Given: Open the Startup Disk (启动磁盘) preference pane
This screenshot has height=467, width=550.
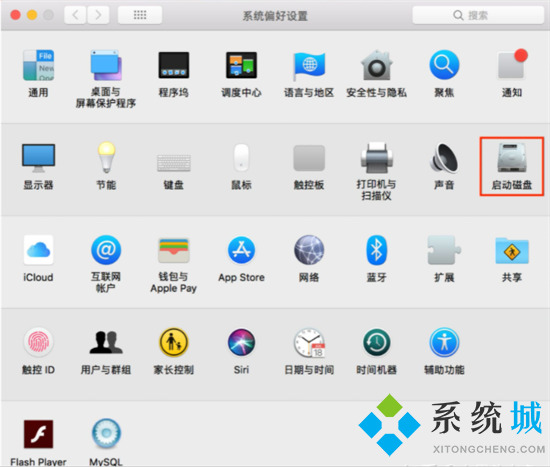Looking at the screenshot, I should (x=512, y=166).
